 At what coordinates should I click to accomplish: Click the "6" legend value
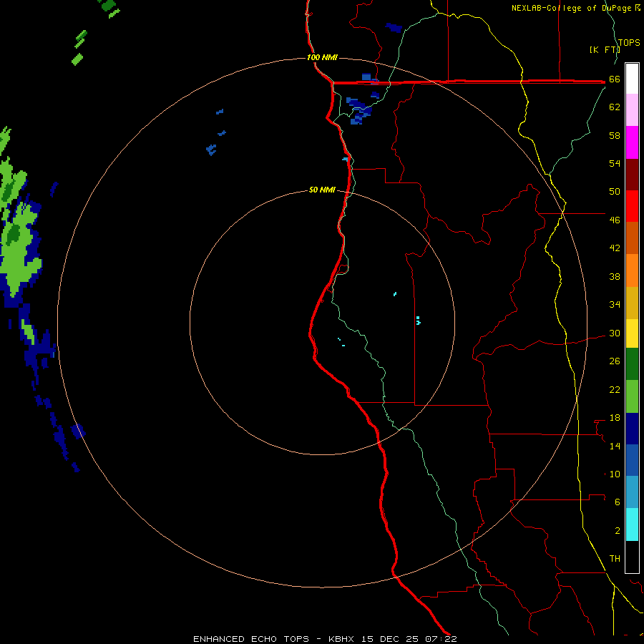[618, 502]
